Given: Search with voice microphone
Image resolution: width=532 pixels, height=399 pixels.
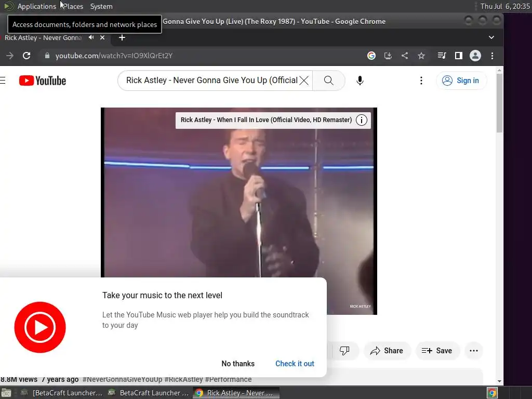Looking at the screenshot, I should (x=360, y=81).
